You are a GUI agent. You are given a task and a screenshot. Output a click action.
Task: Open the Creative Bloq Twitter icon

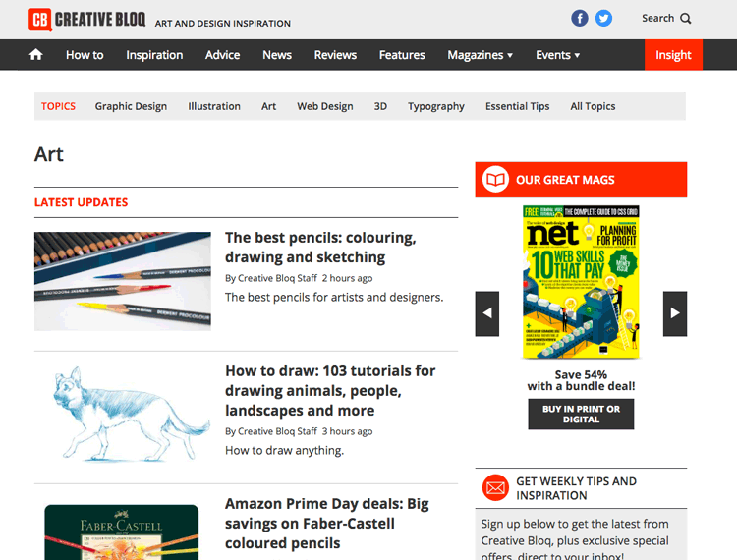pos(603,18)
